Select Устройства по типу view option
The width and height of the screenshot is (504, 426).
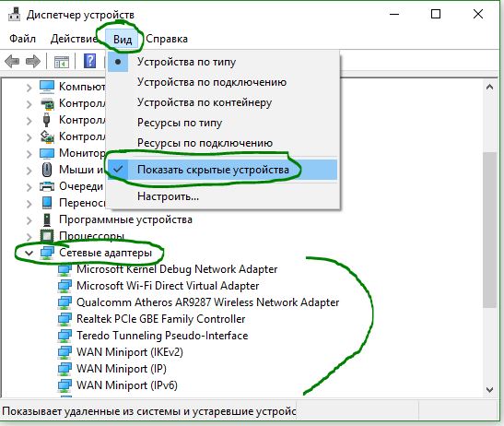[222, 62]
